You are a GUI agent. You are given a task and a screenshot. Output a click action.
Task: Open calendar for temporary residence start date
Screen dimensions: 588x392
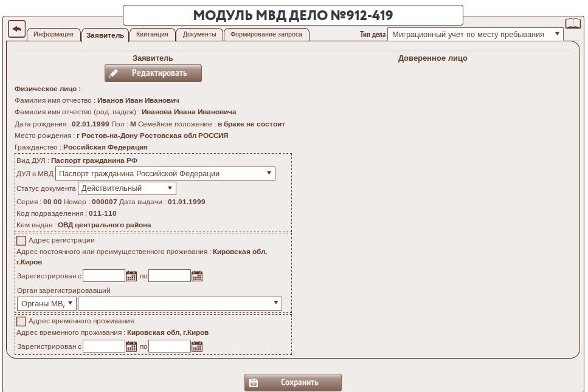click(131, 346)
